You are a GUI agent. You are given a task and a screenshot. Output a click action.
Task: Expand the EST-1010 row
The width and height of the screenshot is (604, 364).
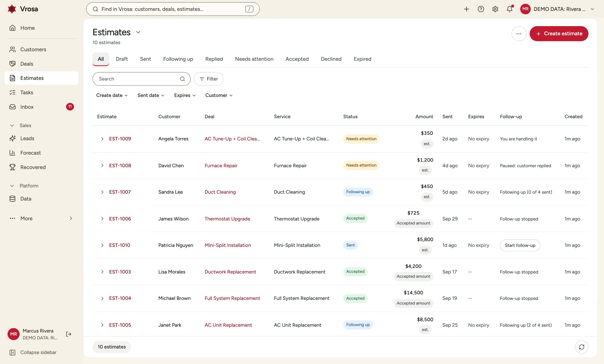(102, 245)
